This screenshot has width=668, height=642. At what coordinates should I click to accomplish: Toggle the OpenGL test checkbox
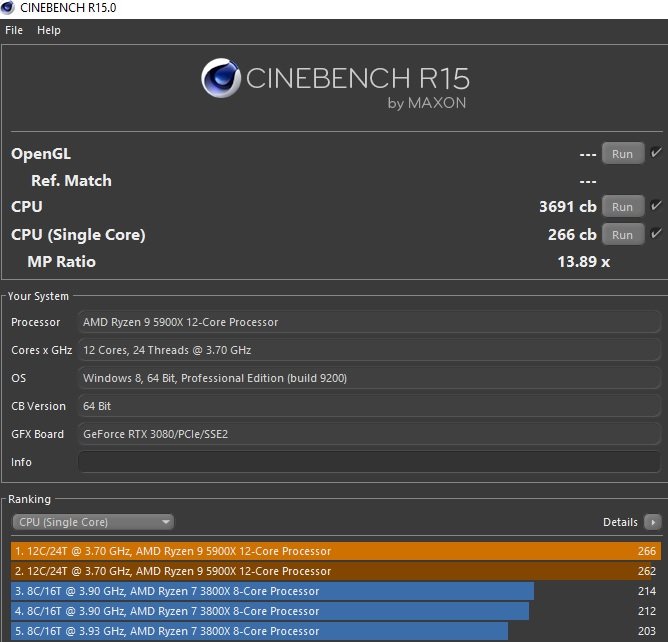[x=656, y=153]
